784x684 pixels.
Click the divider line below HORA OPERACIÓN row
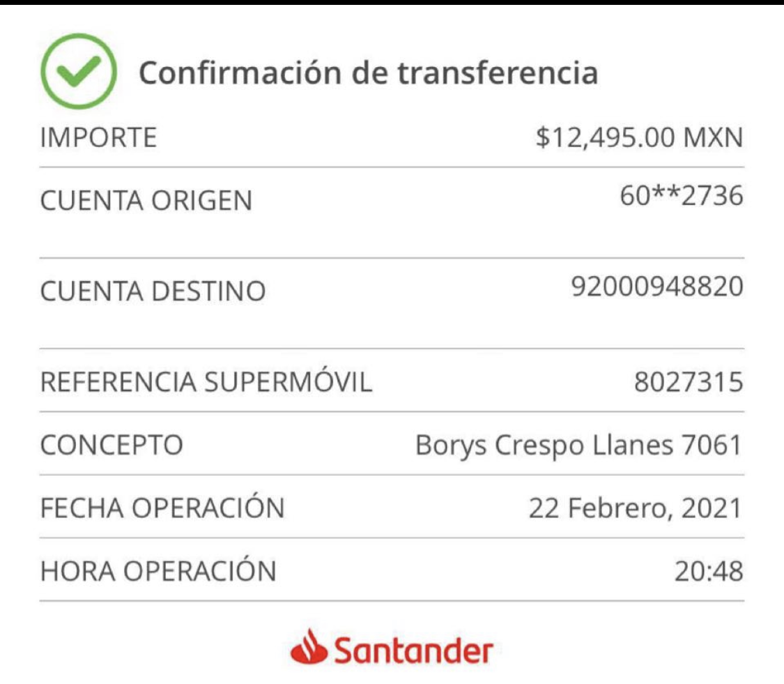[392, 601]
